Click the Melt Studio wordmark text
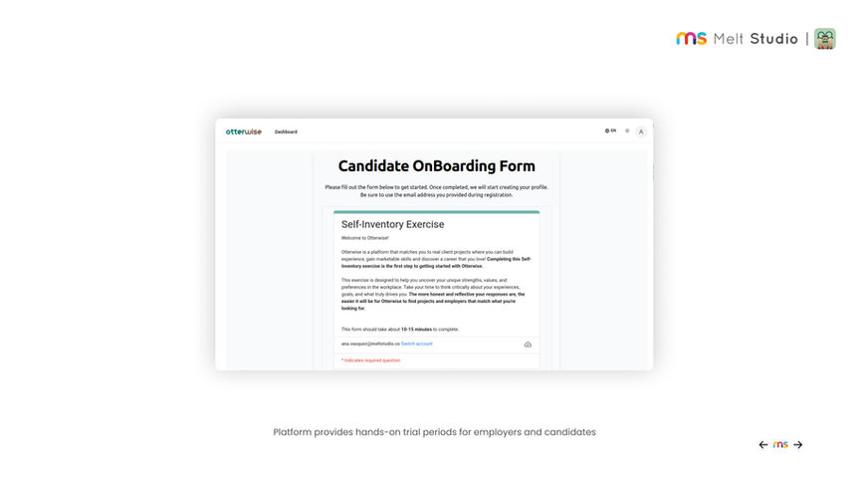This screenshot has height=489, width=868. tap(756, 39)
